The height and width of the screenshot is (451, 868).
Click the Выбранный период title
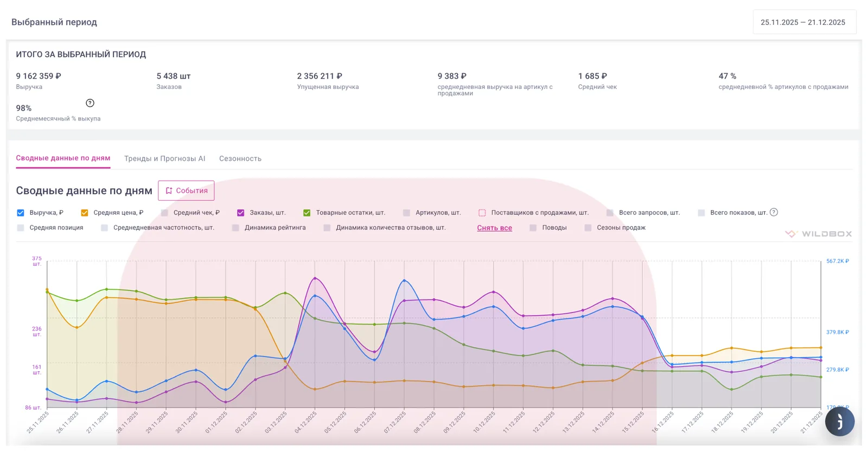point(54,22)
